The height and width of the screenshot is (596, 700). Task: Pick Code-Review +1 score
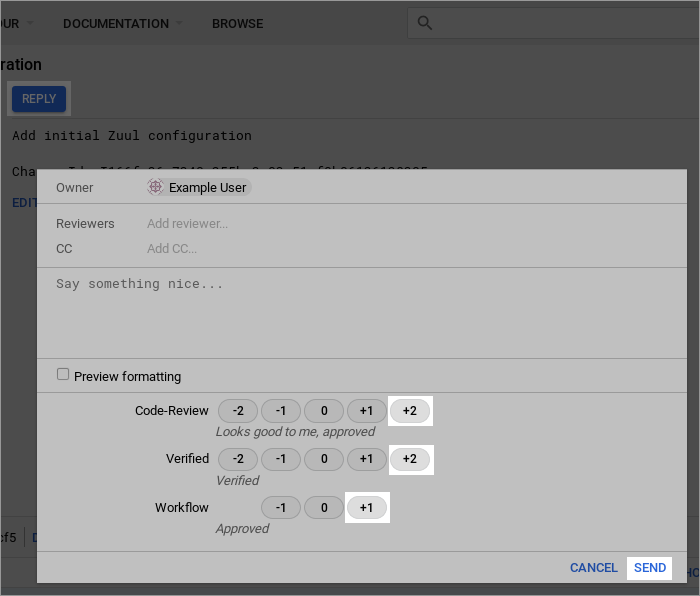click(x=367, y=411)
